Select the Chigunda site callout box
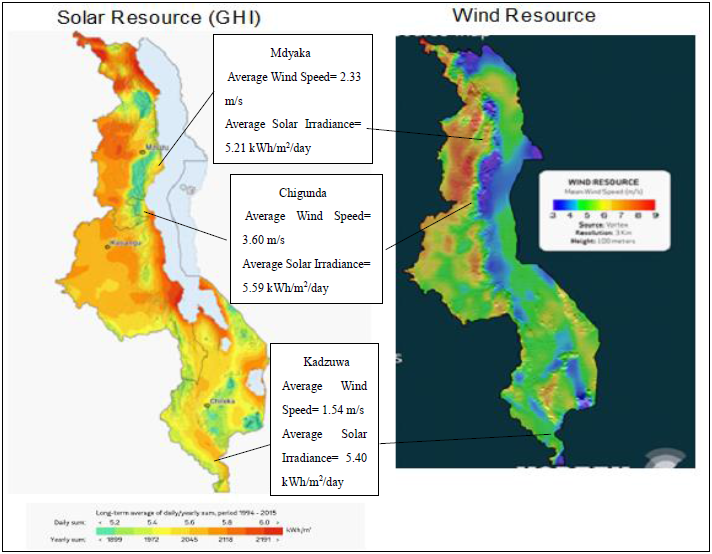 tap(306, 239)
